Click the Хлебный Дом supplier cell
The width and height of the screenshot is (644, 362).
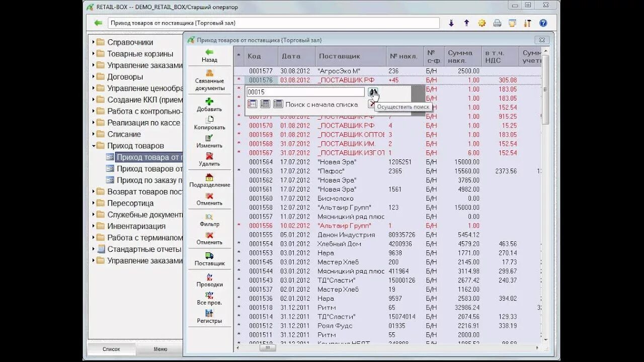351,244
